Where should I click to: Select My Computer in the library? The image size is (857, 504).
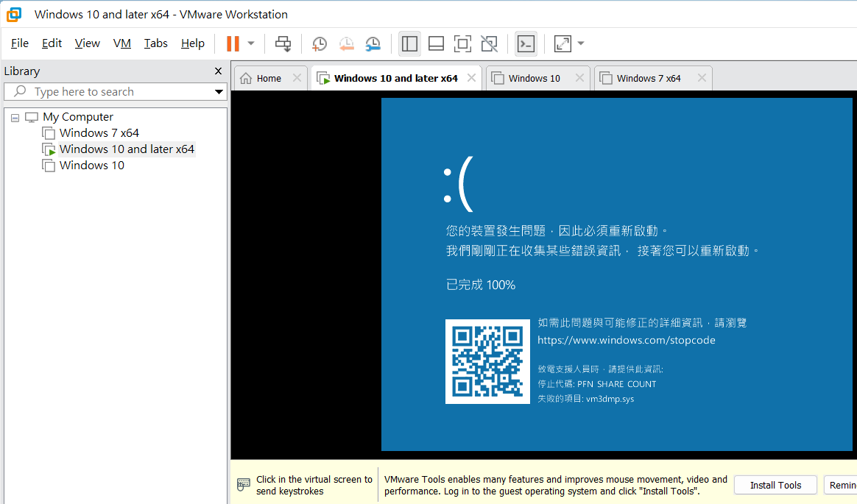click(x=78, y=117)
